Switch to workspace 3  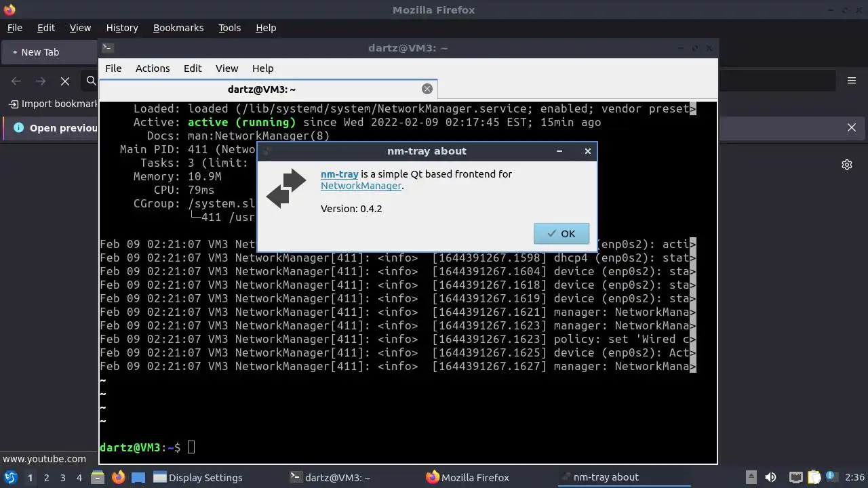click(62, 478)
